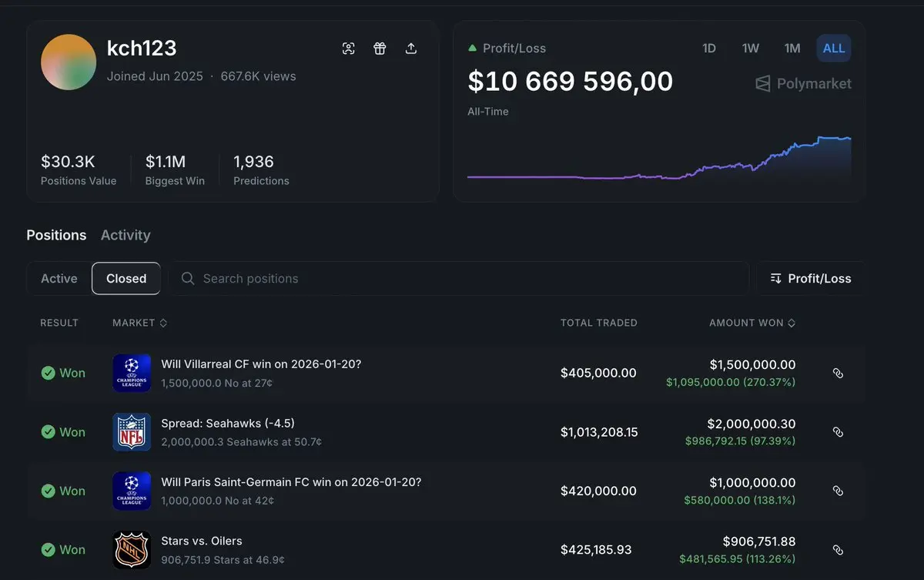This screenshot has height=580, width=924.
Task: Sort by the MARKET column header
Action: (139, 323)
